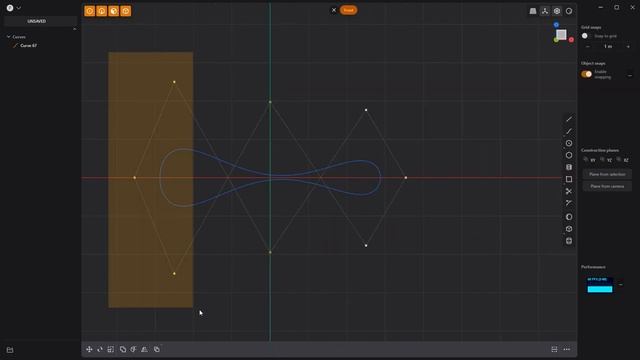Select the Line tool at sidebar top
The height and width of the screenshot is (360, 640).
pos(569,119)
